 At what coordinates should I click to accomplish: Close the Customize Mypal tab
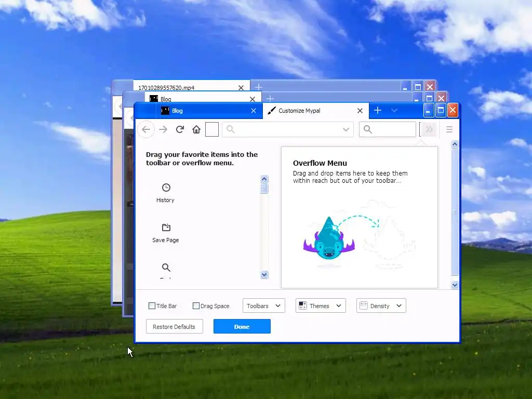(360, 111)
